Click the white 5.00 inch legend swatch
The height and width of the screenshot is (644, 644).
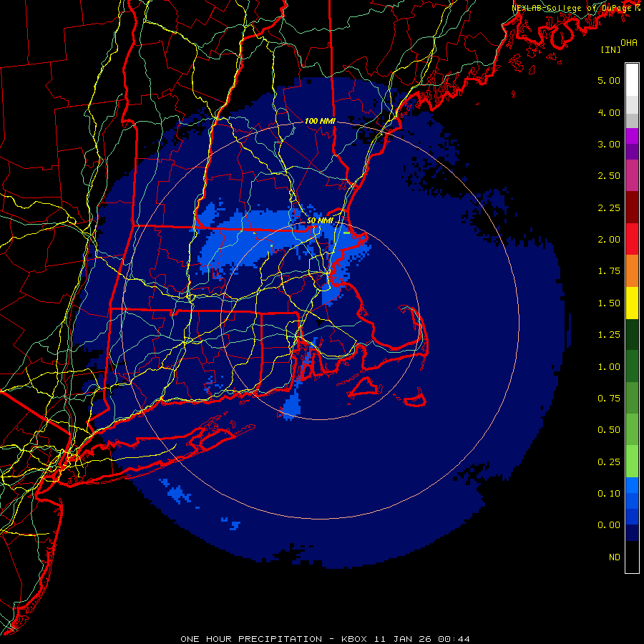click(x=632, y=79)
